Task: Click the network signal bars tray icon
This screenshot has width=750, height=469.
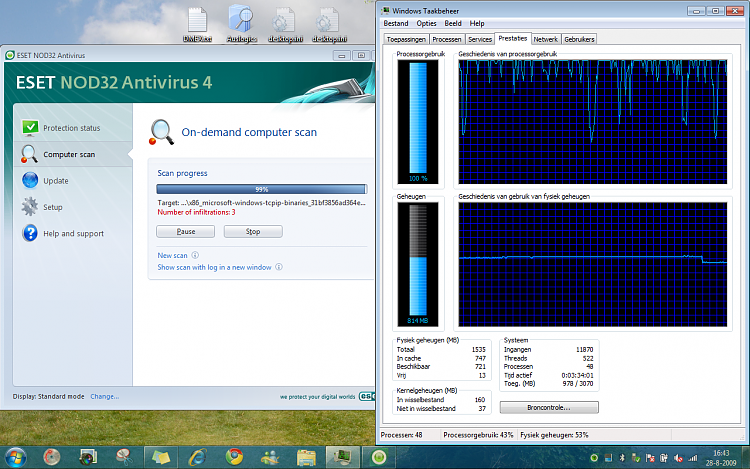Action: tap(692, 458)
